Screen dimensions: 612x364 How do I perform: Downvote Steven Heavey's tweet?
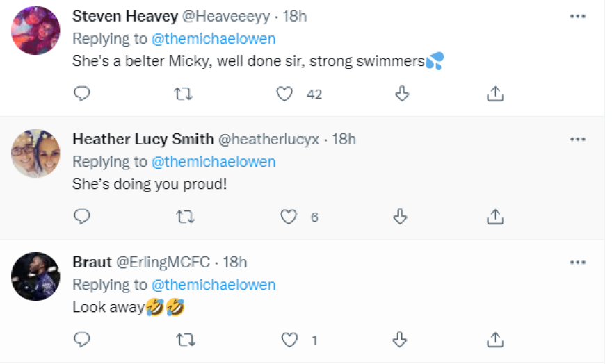coord(402,94)
